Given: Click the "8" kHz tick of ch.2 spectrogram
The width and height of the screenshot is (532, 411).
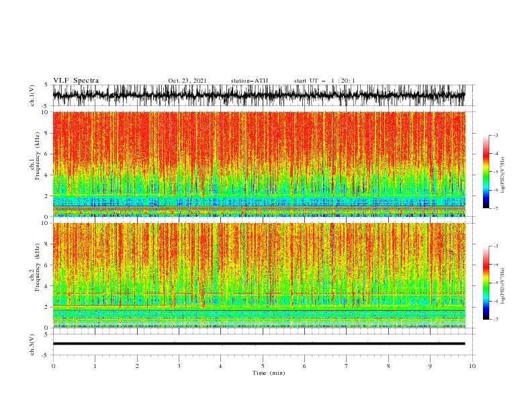Looking at the screenshot, I should (x=48, y=244).
